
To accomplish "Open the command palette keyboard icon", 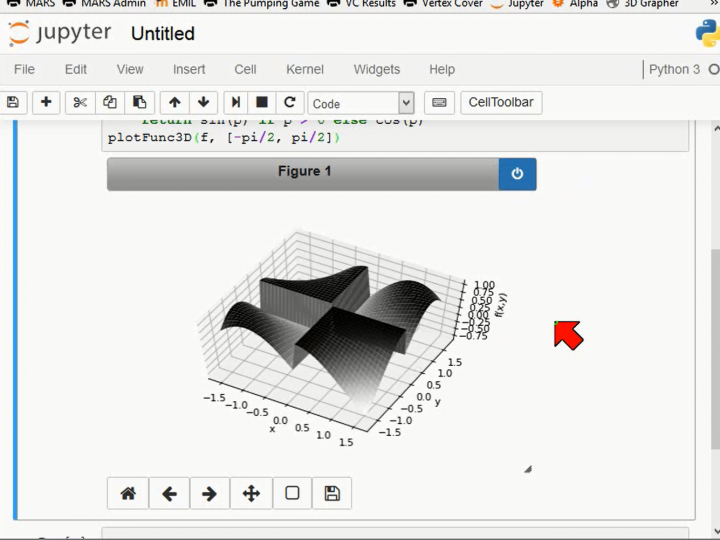I will [x=439, y=102].
